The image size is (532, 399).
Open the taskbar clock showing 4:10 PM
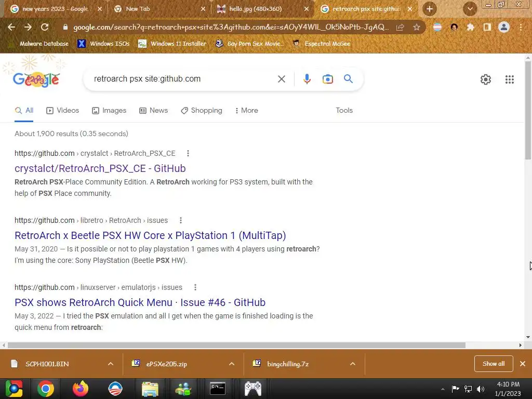(508, 389)
